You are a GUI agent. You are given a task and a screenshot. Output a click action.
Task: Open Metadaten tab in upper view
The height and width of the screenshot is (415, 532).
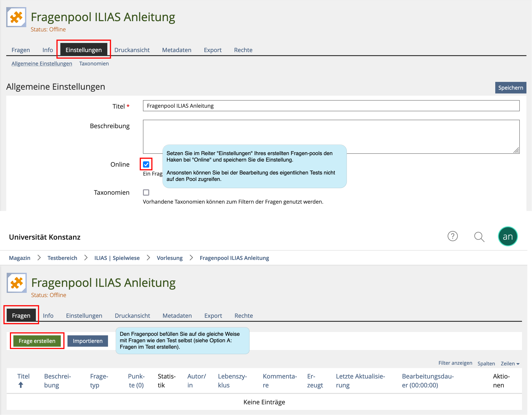(177, 50)
